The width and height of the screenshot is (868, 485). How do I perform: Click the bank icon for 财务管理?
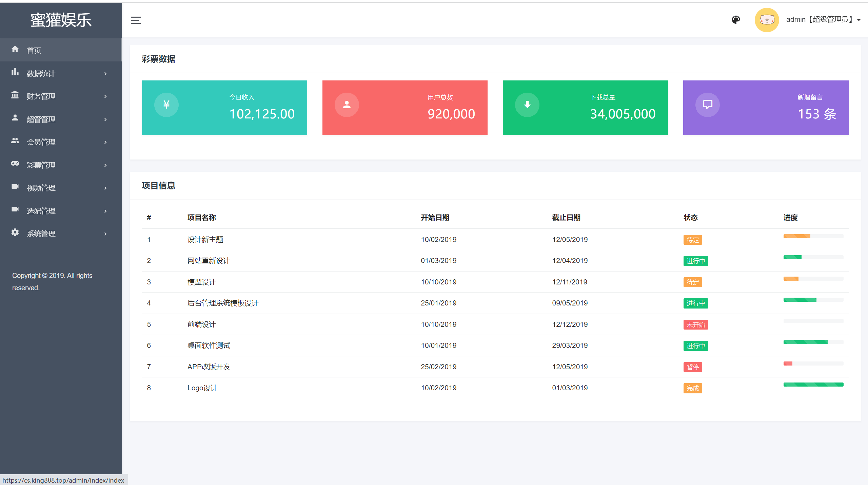(15, 95)
